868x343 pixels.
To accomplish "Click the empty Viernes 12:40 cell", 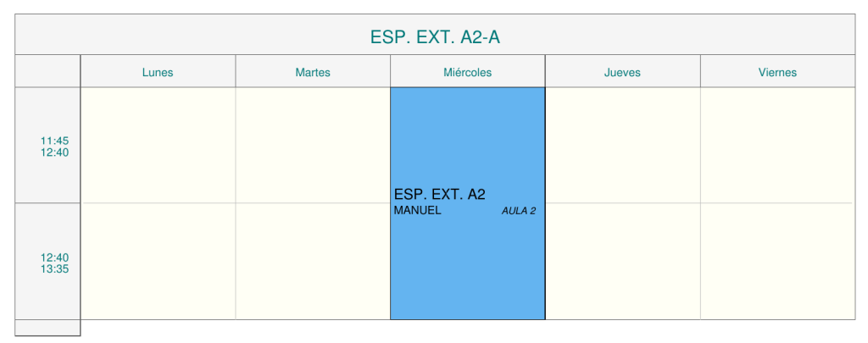I will tap(777, 262).
